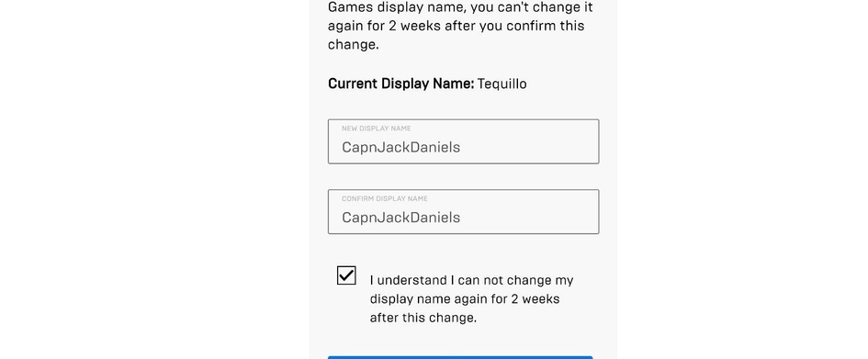Click the checkmark icon inside the checkbox
868x359 pixels.
tap(346, 275)
